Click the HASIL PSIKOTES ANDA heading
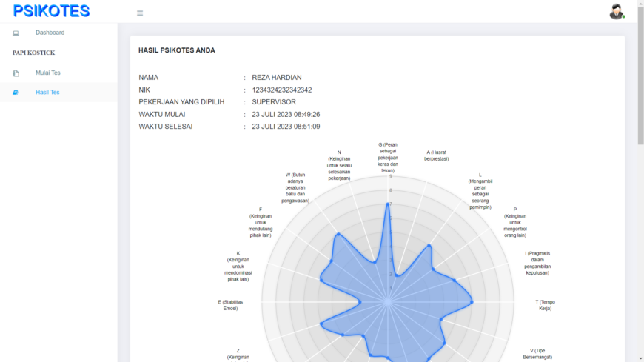Image resolution: width=644 pixels, height=362 pixels. (177, 50)
